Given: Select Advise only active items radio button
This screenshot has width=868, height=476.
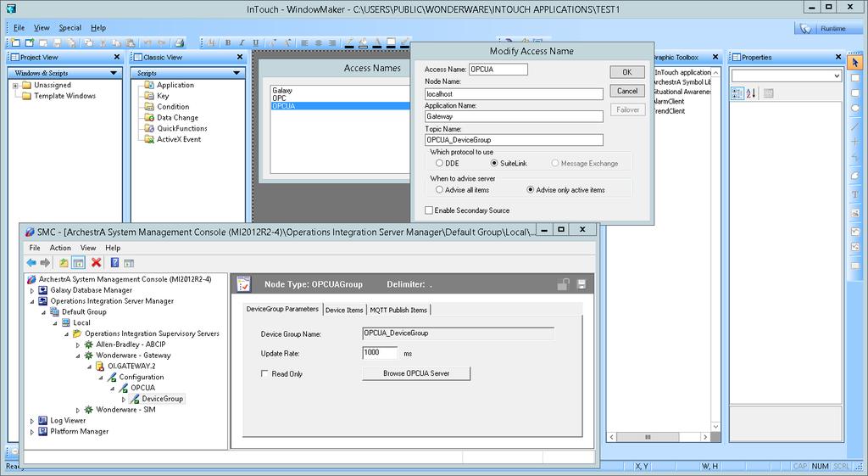Looking at the screenshot, I should point(531,189).
